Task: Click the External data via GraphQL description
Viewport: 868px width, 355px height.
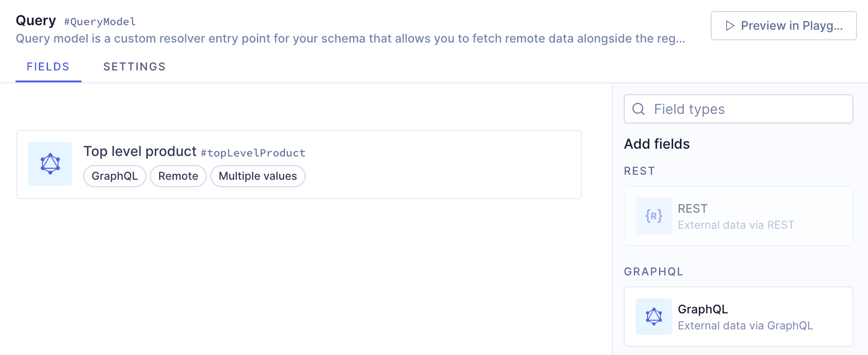Action: coord(745,326)
